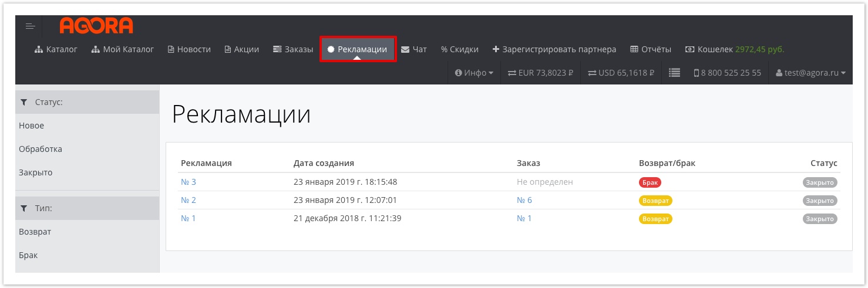Open Мой Каталог in navigation
Screen dimensions: 868x288
pos(123,49)
